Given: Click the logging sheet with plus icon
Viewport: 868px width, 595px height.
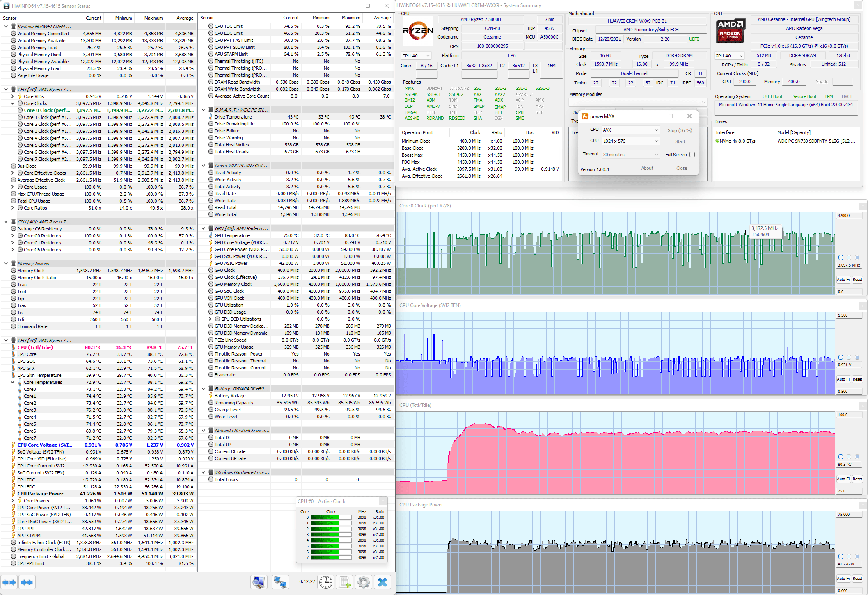Looking at the screenshot, I should [345, 582].
